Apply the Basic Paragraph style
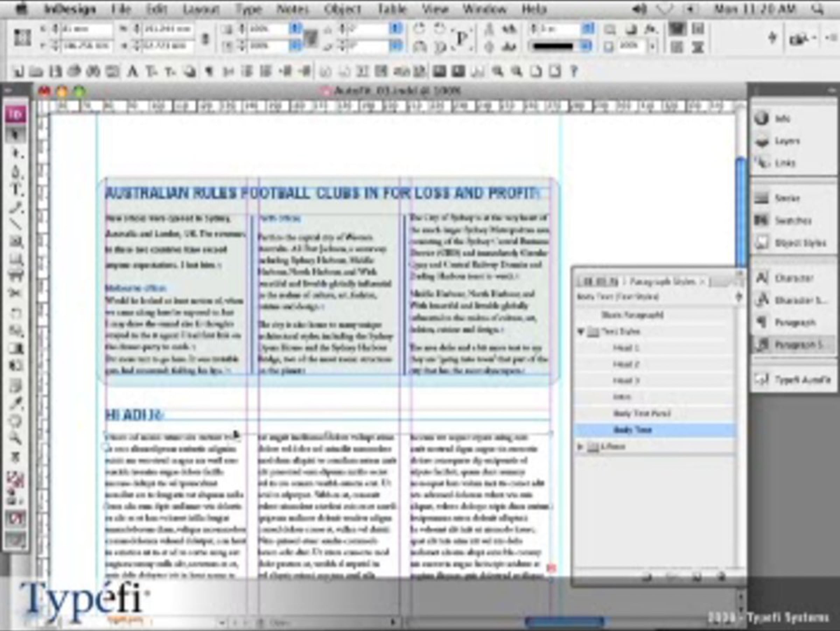This screenshot has width=840, height=631. tap(632, 315)
